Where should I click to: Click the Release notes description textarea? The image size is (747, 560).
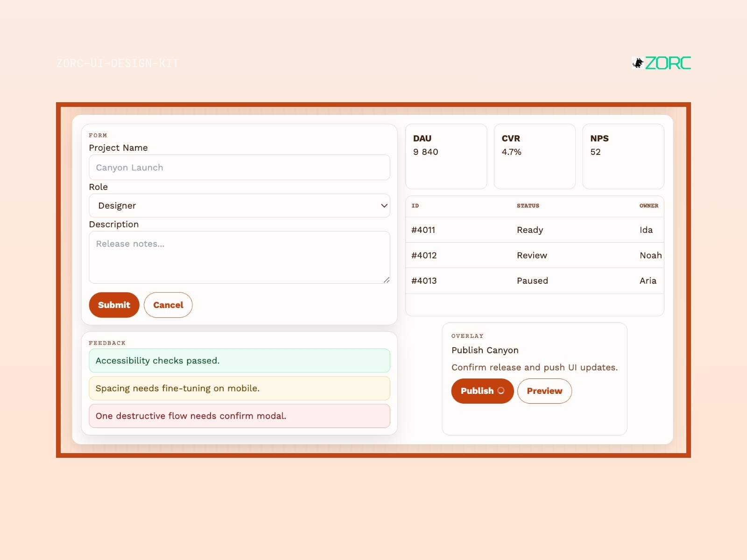pos(240,258)
